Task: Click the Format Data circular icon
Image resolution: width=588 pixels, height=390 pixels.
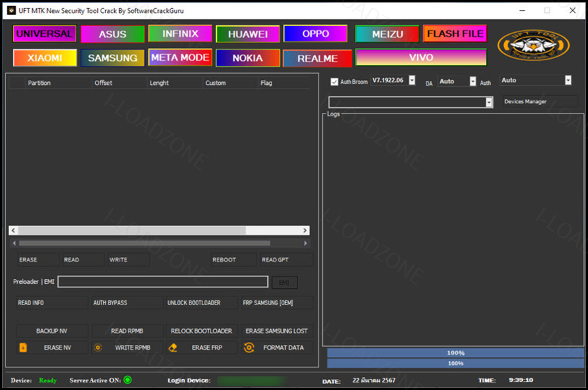Action: (x=249, y=348)
